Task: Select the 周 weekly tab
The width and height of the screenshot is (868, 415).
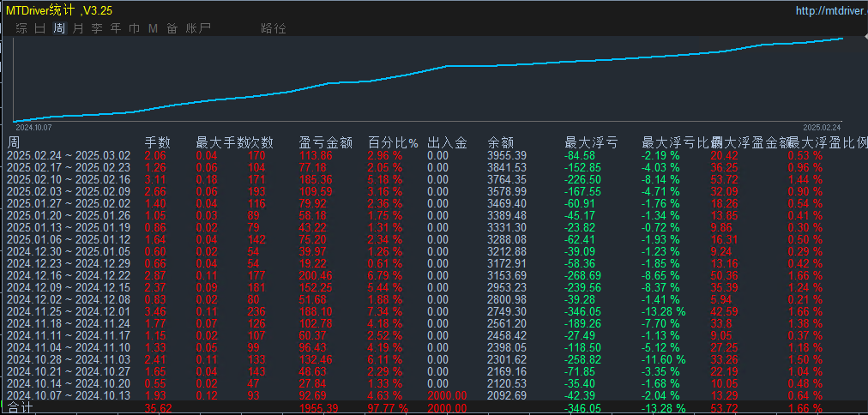Action: 59,28
